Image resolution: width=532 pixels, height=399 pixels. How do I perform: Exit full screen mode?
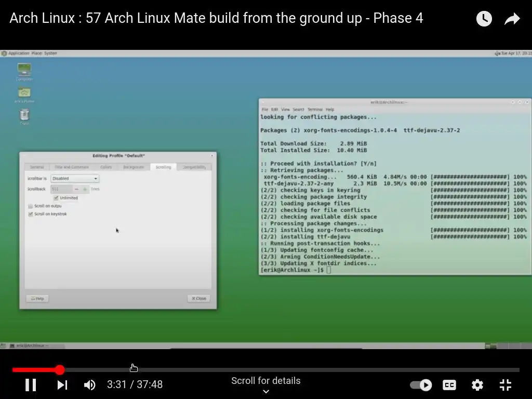coord(506,385)
